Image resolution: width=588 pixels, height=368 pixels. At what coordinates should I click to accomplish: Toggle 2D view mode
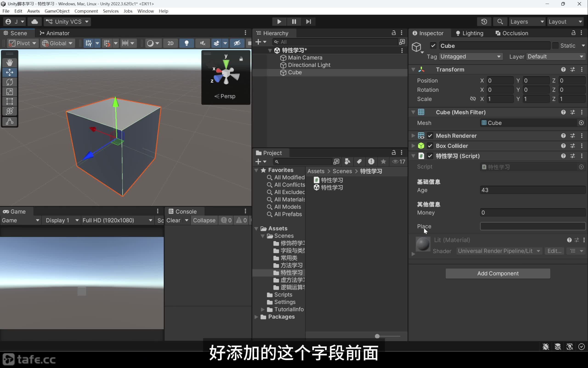(171, 43)
